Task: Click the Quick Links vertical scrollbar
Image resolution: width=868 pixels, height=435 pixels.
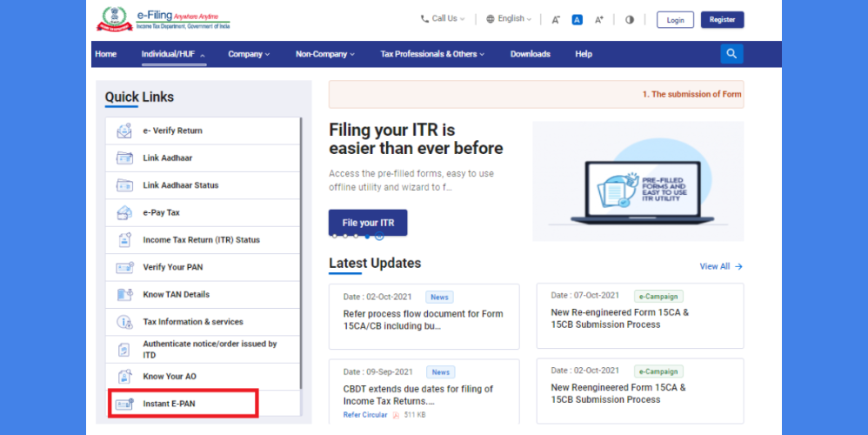Action: pyautogui.click(x=301, y=253)
